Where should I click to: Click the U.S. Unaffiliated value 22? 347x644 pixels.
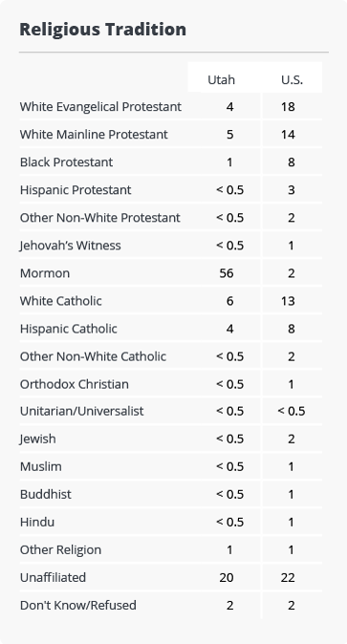point(288,577)
